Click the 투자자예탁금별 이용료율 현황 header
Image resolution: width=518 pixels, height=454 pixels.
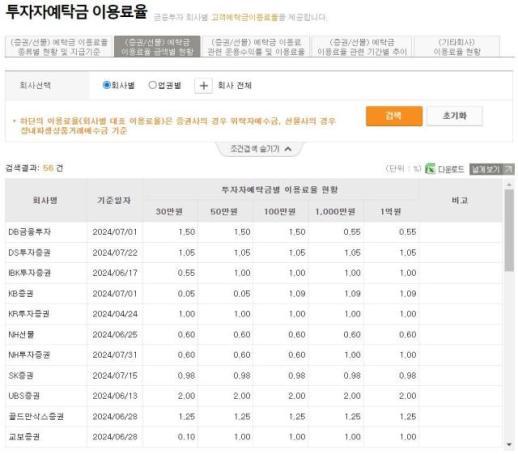(280, 190)
